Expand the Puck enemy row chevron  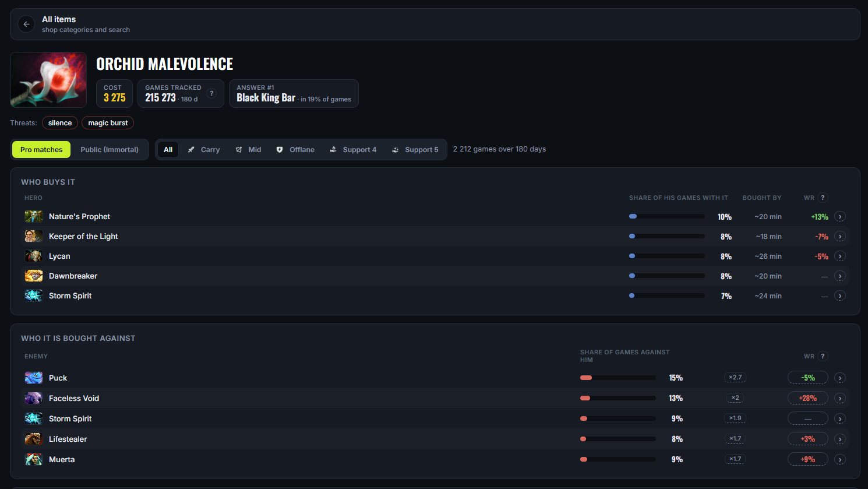tap(839, 378)
